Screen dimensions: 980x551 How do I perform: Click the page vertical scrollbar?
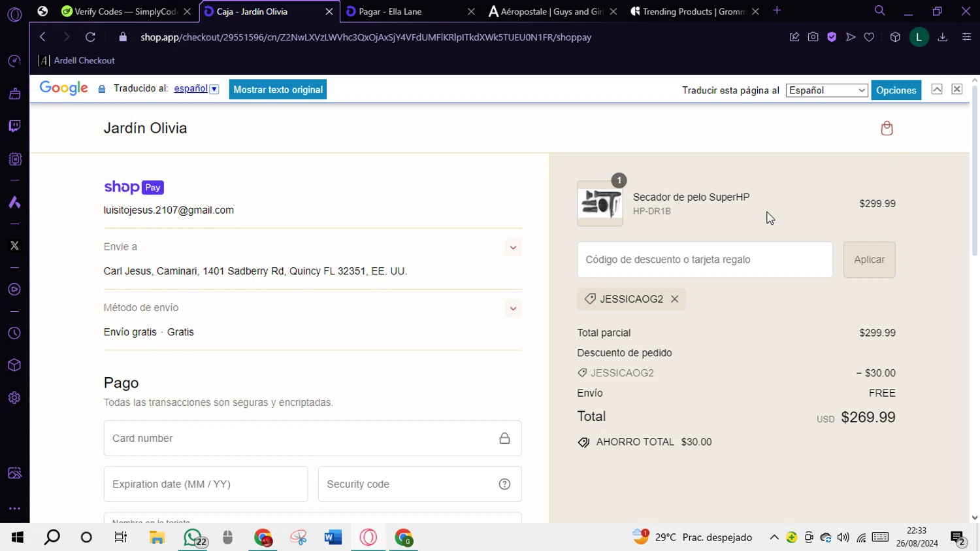(974, 171)
